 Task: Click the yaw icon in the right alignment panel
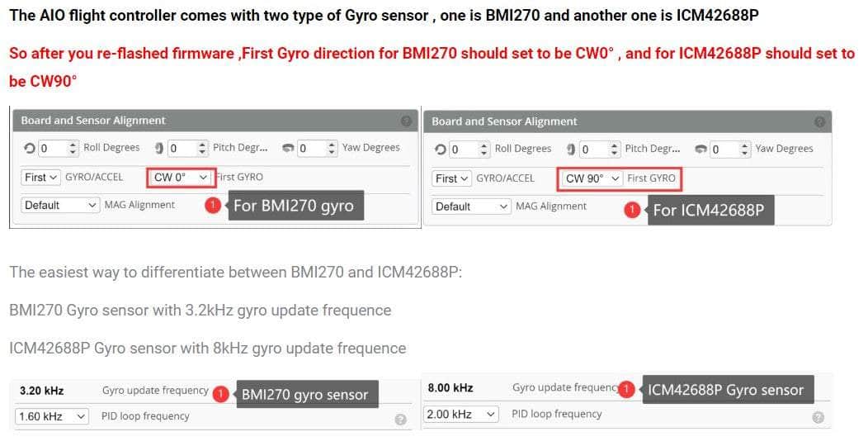tap(701, 149)
